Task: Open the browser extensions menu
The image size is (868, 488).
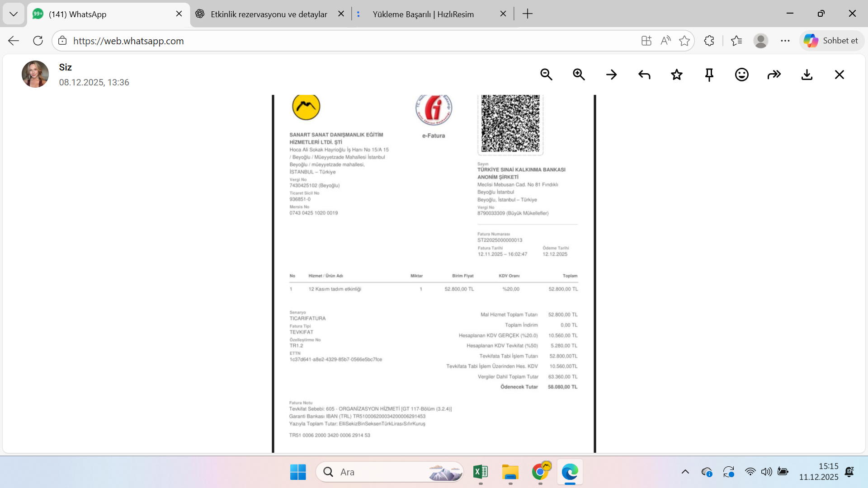Action: [709, 41]
